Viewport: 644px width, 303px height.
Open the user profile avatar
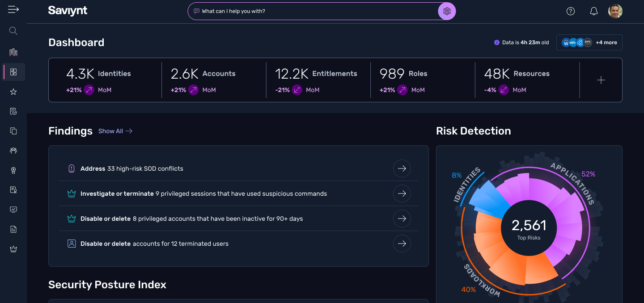[615, 11]
